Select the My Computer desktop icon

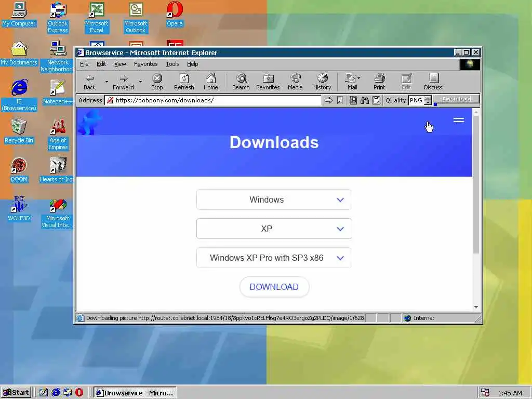click(19, 14)
